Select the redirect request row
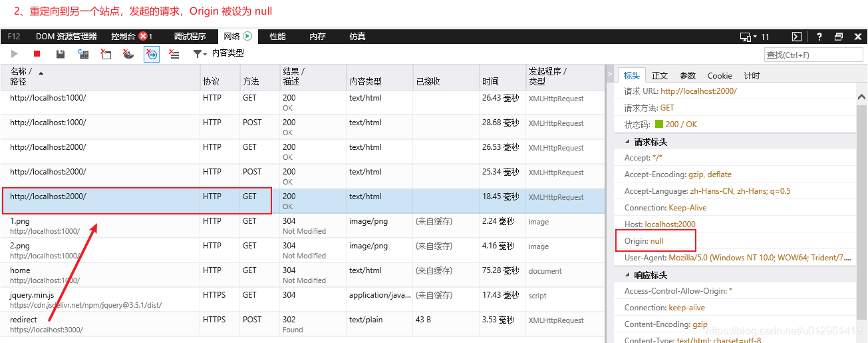The width and height of the screenshot is (868, 343). tap(302, 324)
